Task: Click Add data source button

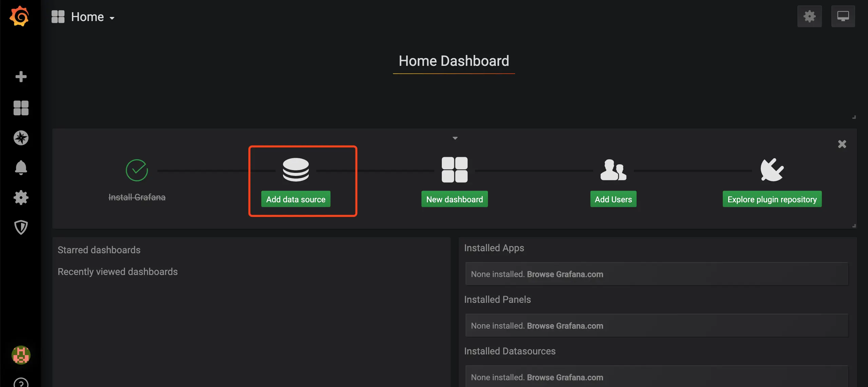Action: (x=296, y=199)
